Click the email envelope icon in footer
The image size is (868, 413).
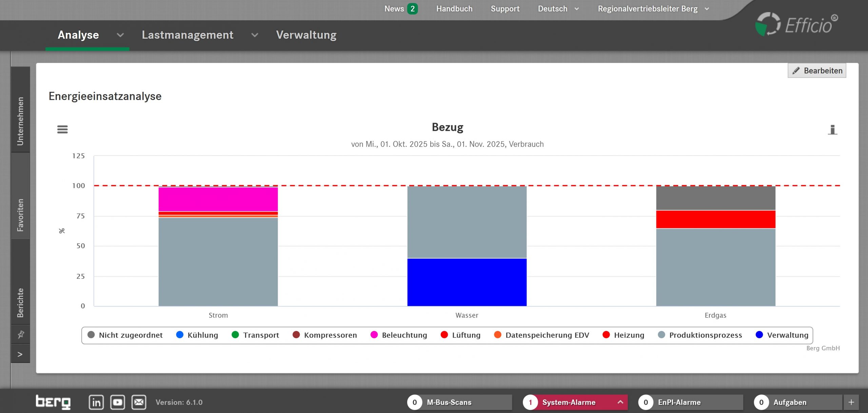pyautogui.click(x=139, y=402)
